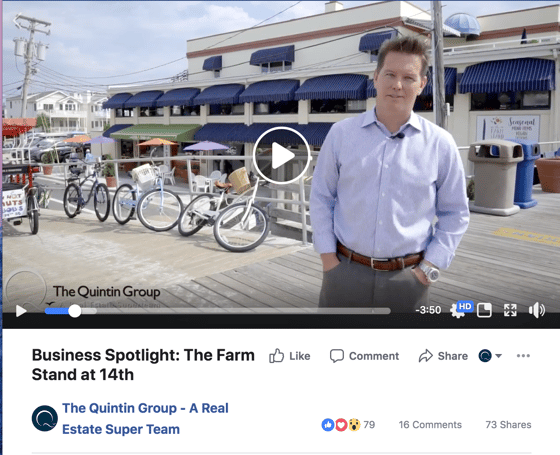This screenshot has width=560, height=455.
Task: Expand the post-as profile selector dropdown
Action: click(490, 356)
